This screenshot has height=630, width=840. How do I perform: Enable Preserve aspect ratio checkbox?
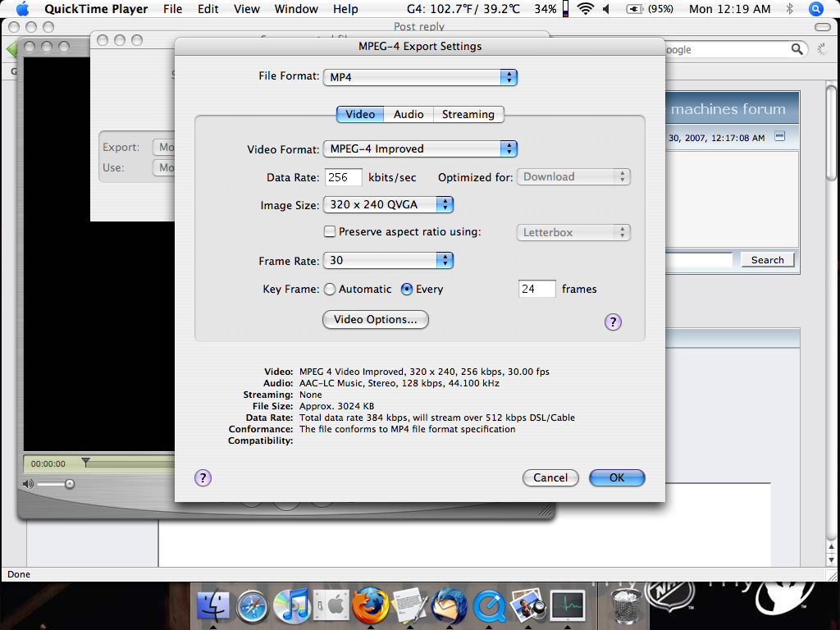pos(330,231)
